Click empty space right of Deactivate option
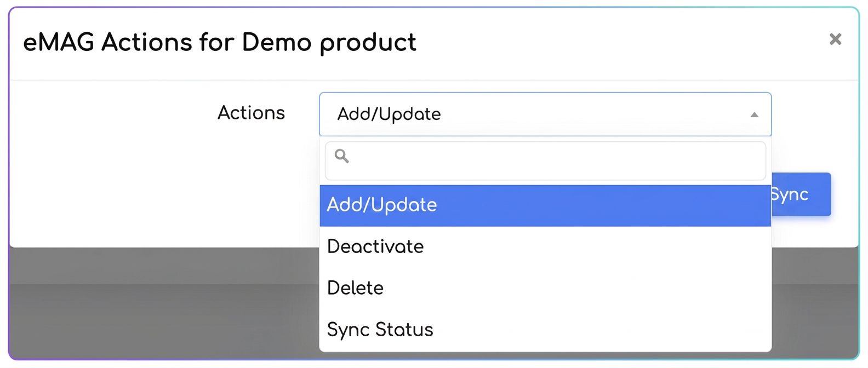This screenshot has width=868, height=368. (597, 246)
